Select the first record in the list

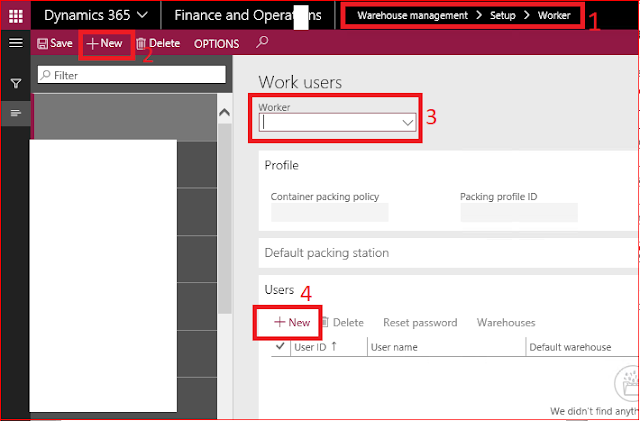point(124,118)
